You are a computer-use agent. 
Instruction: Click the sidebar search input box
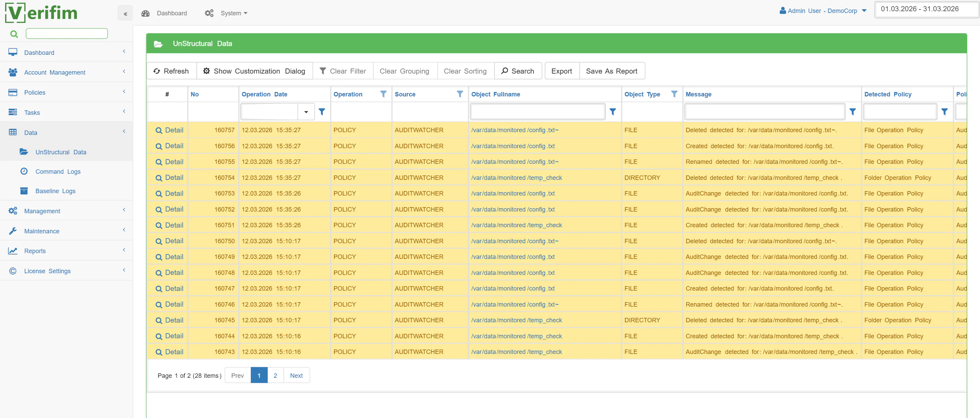pyautogui.click(x=67, y=33)
